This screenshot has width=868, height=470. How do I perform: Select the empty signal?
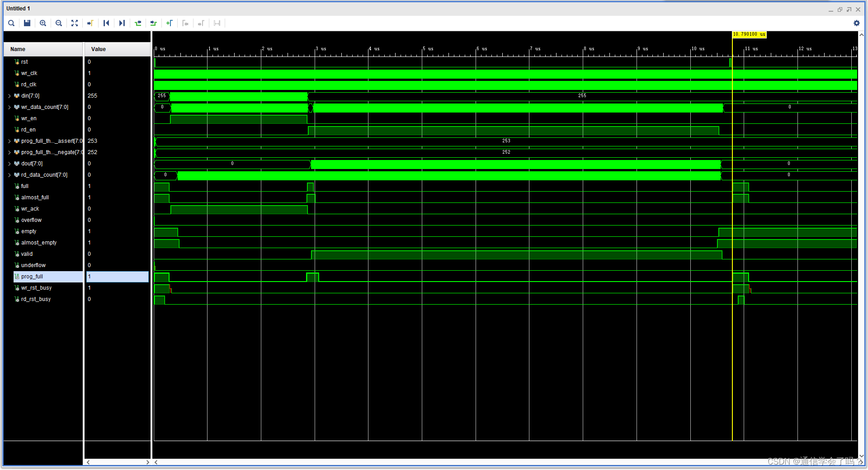pyautogui.click(x=28, y=231)
